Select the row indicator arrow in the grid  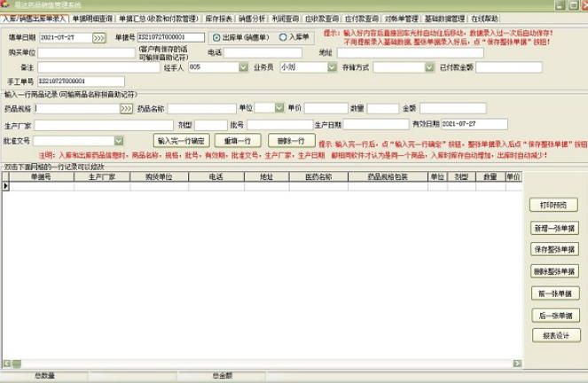pyautogui.click(x=5, y=186)
